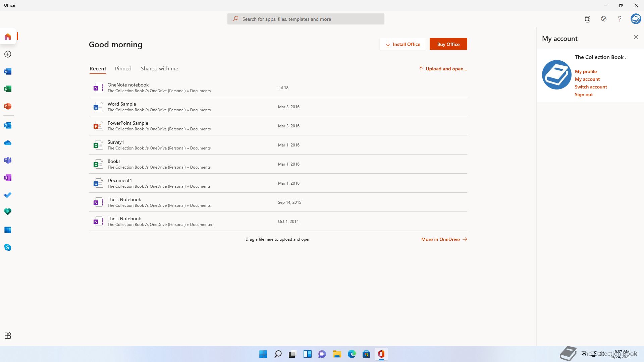Open the Microsoft Edge taskbar icon

click(352, 354)
